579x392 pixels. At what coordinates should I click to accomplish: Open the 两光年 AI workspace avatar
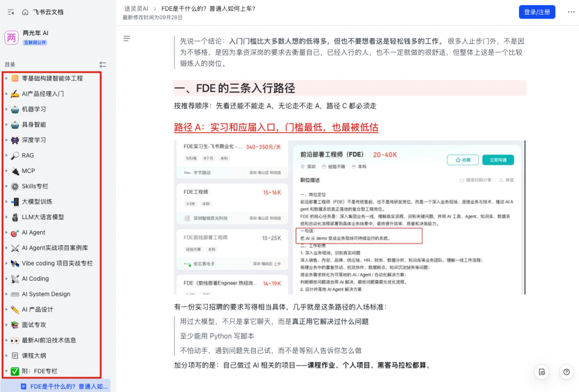pyautogui.click(x=11, y=38)
